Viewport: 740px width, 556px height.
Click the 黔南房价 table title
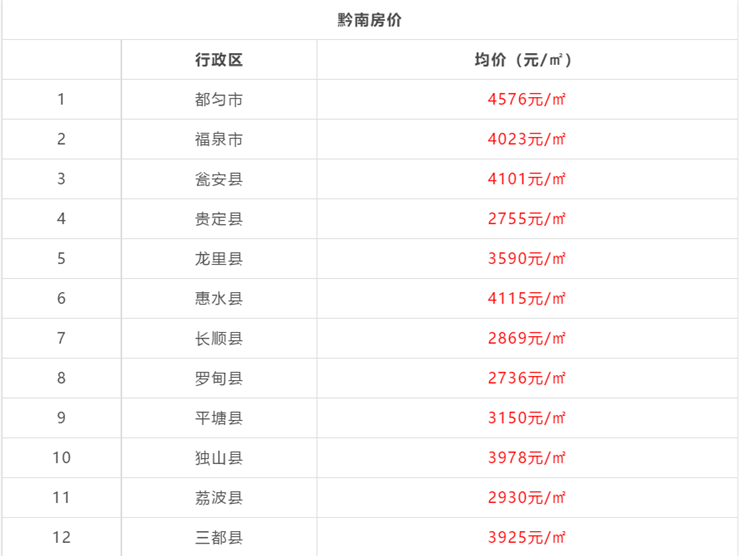(370, 20)
